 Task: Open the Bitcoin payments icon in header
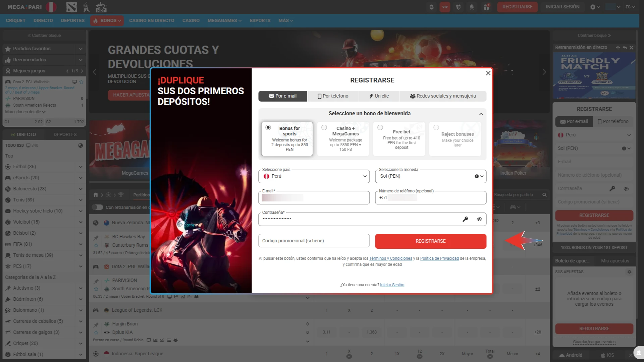click(x=431, y=7)
